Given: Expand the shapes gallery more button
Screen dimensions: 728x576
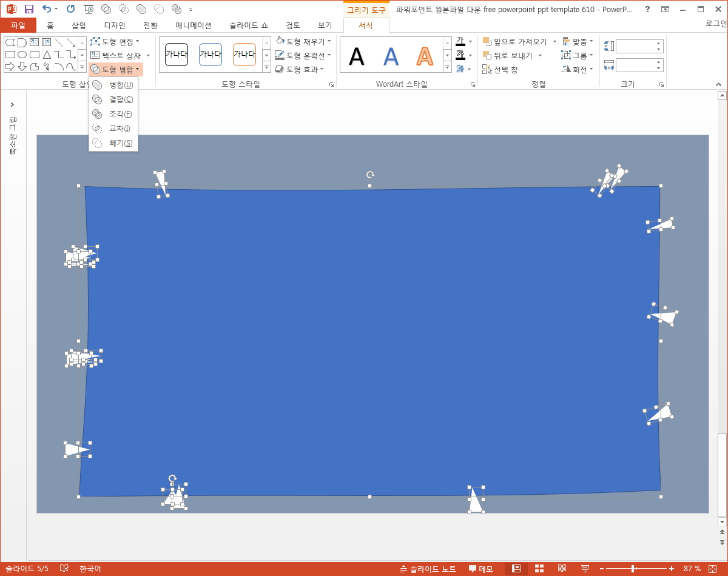Looking at the screenshot, I should click(x=83, y=66).
